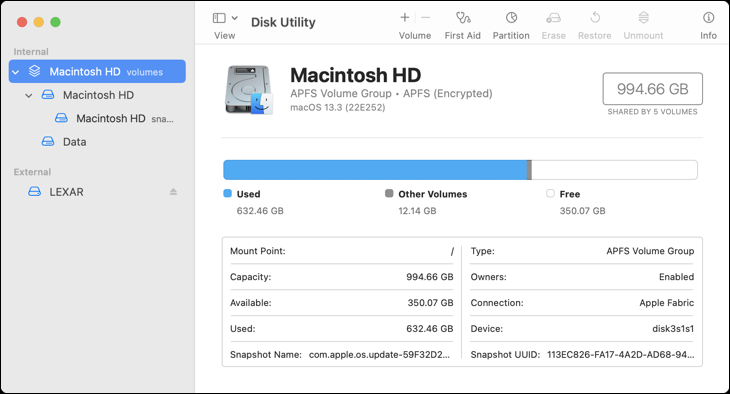
Task: Click the 350.07 GB Free amount under legend
Action: (x=582, y=211)
